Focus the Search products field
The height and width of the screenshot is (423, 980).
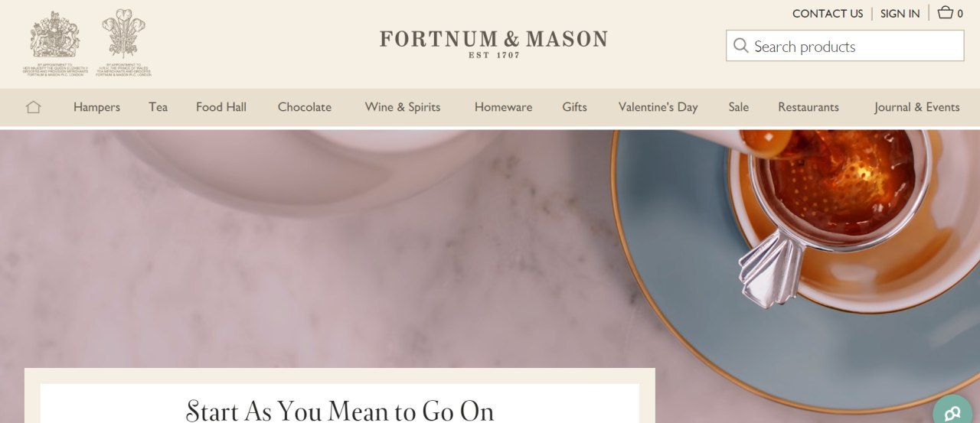(x=845, y=46)
